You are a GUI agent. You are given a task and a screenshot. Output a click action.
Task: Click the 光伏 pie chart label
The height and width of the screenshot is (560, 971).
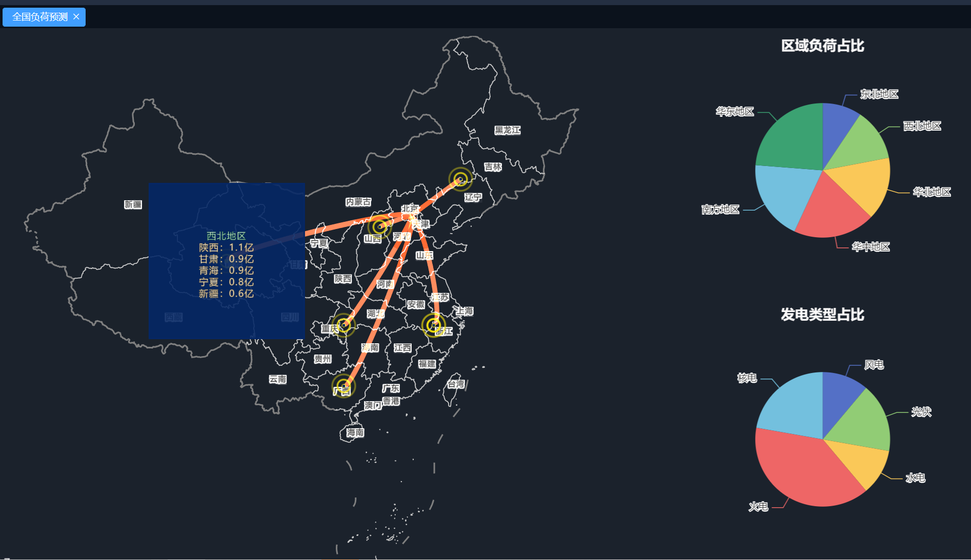point(921,412)
